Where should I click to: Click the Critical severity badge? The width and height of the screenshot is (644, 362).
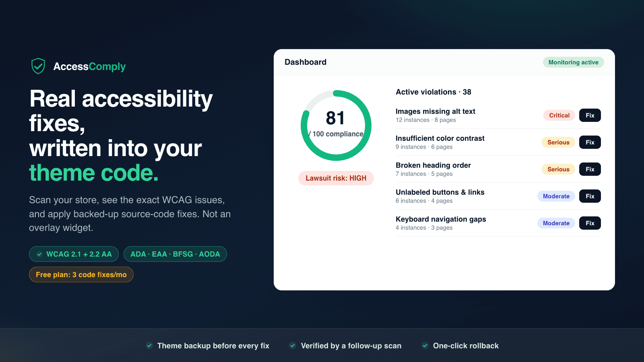[559, 115]
